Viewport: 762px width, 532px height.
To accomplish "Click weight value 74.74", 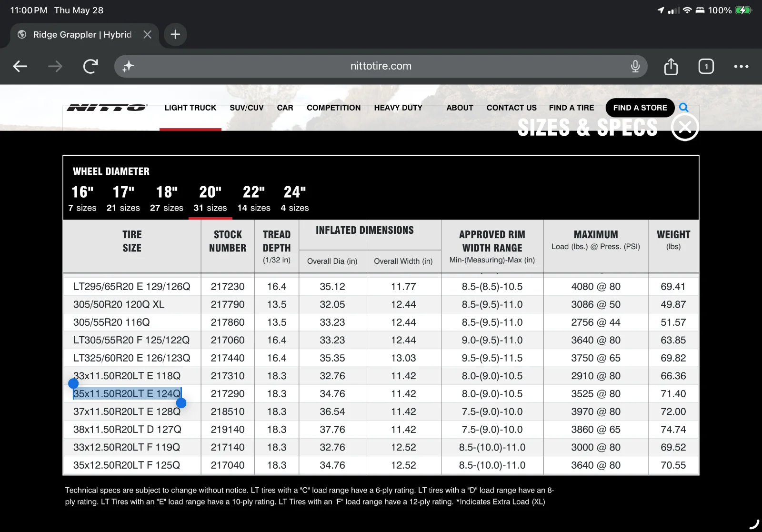I will tap(673, 430).
